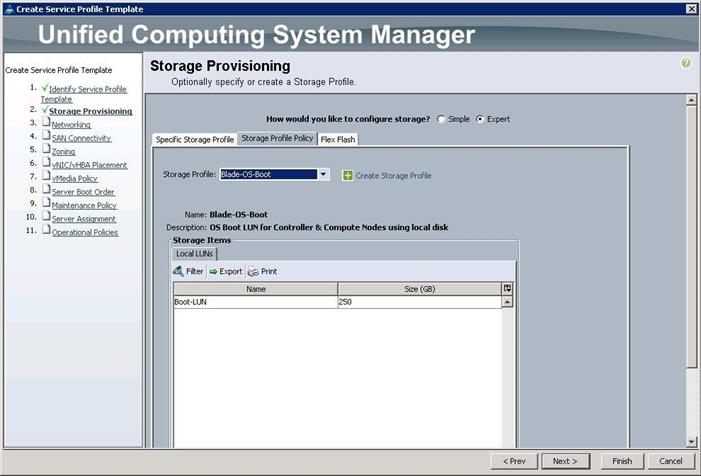Image resolution: width=701 pixels, height=476 pixels.
Task: Go to vMedia Policy step
Action: click(75, 178)
